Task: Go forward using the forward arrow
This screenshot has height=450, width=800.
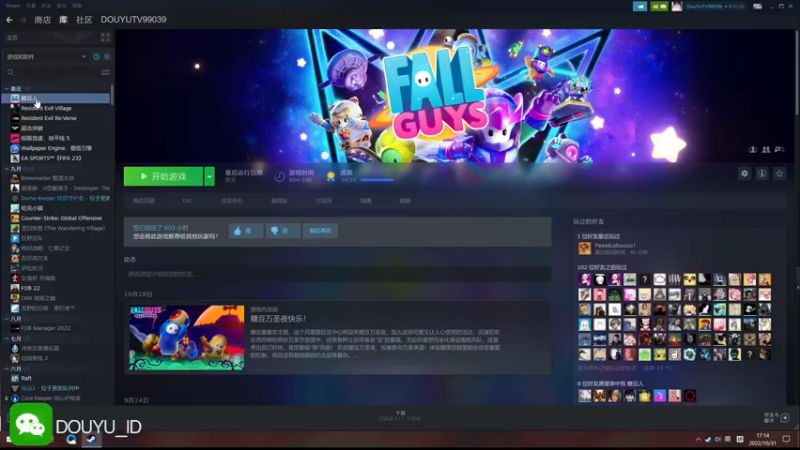Action: pos(23,20)
